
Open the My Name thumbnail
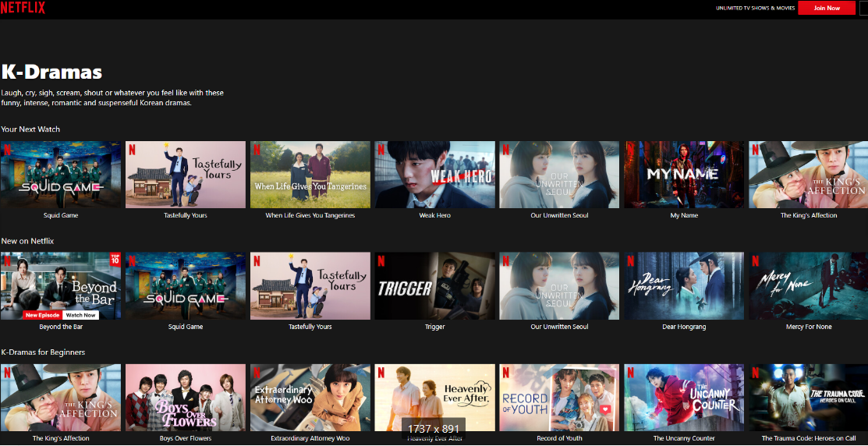pos(684,175)
